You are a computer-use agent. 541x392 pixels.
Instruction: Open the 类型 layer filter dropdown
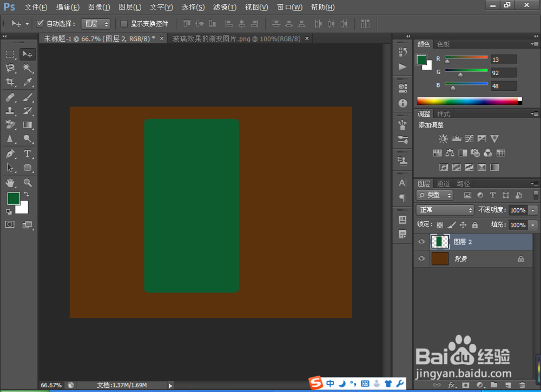click(434, 195)
